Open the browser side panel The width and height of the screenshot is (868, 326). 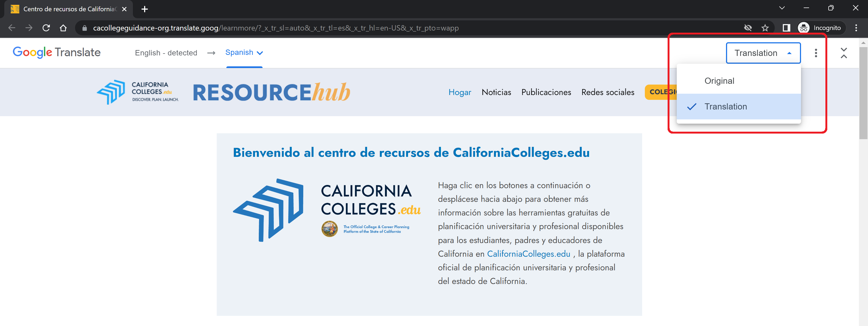(786, 28)
